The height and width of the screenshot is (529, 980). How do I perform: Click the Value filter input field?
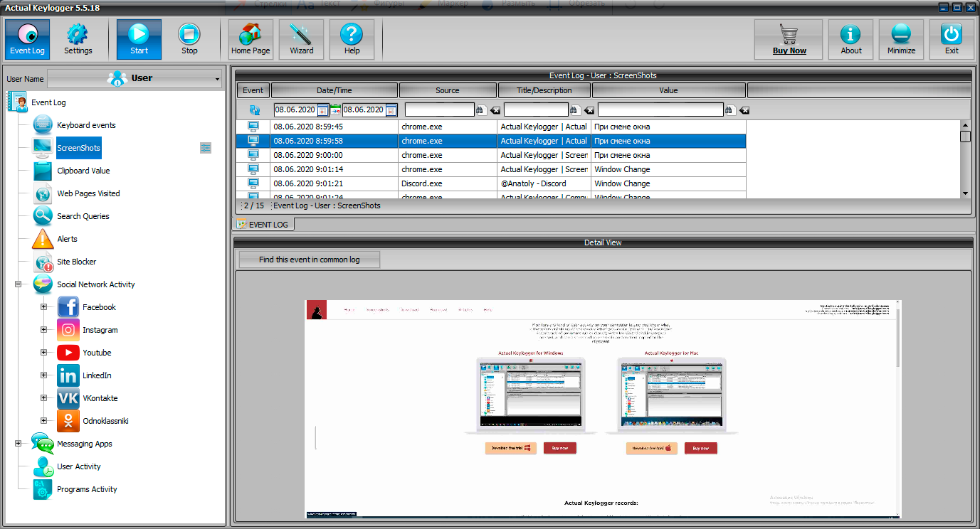660,109
